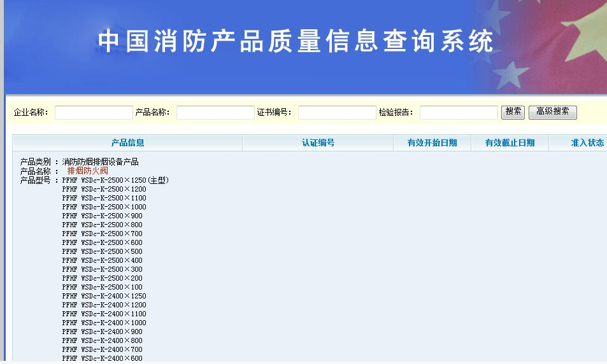Click the 企业名称 input field
Screen dimensions: 607x364
[x=94, y=113]
